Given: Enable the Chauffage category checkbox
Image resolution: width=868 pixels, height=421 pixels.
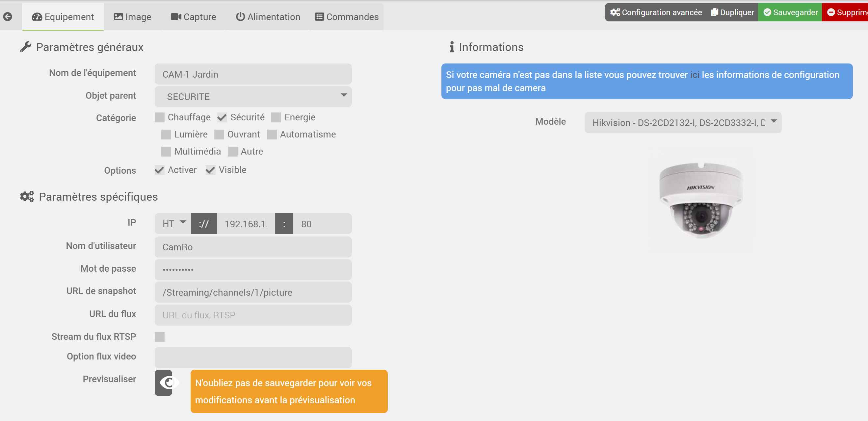Looking at the screenshot, I should click(159, 117).
